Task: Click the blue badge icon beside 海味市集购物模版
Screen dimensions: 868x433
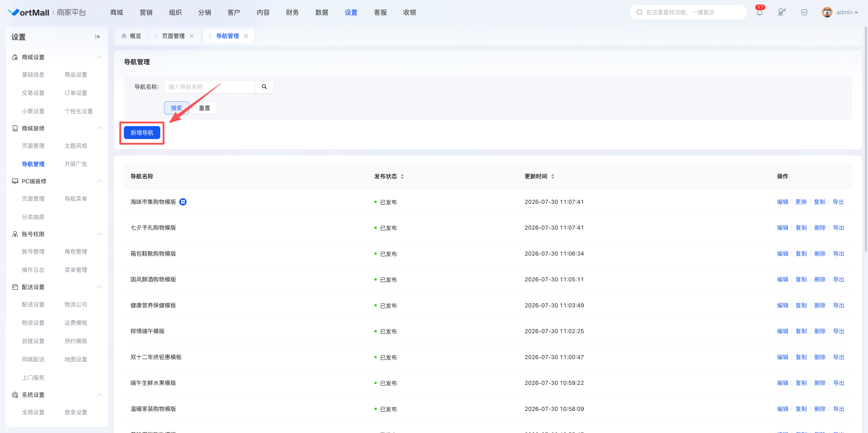Action: click(183, 202)
